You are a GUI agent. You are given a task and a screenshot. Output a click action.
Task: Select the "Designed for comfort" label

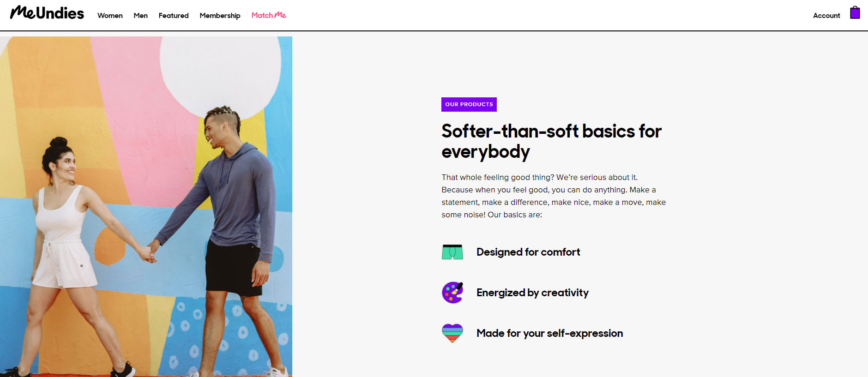[x=528, y=252]
